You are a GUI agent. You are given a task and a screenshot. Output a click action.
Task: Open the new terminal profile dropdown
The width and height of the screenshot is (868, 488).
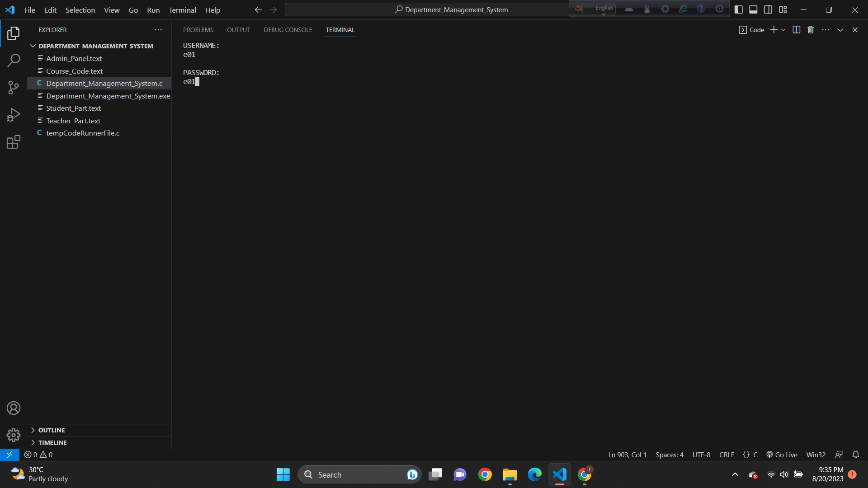coord(783,29)
